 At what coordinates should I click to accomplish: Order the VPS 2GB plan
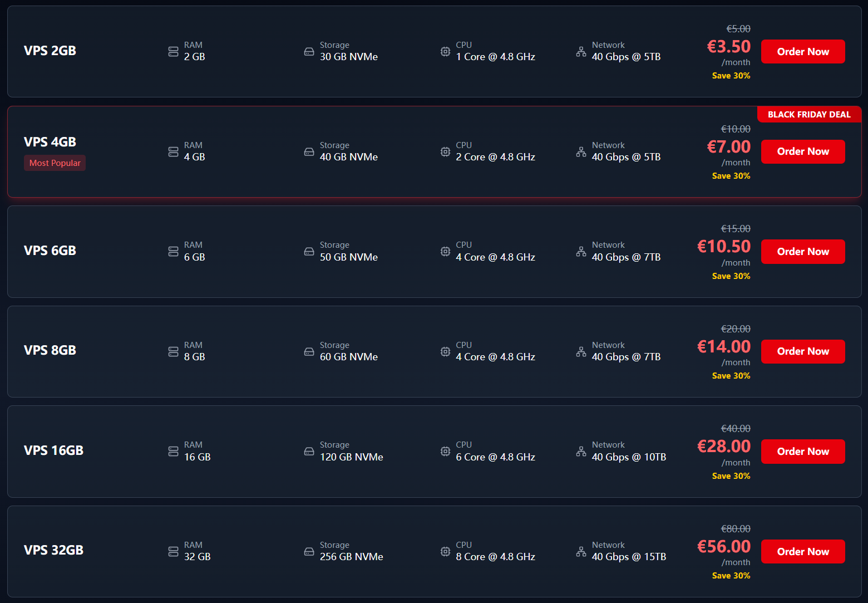[x=803, y=51]
